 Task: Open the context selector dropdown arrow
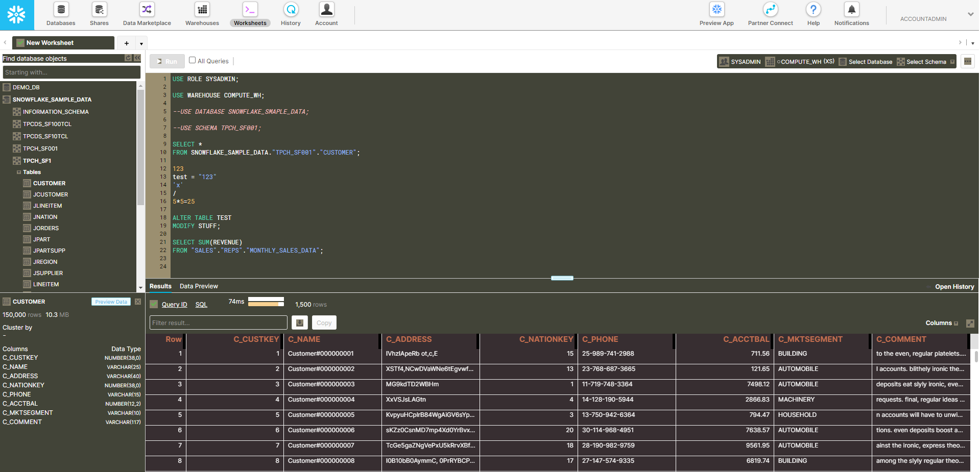952,62
